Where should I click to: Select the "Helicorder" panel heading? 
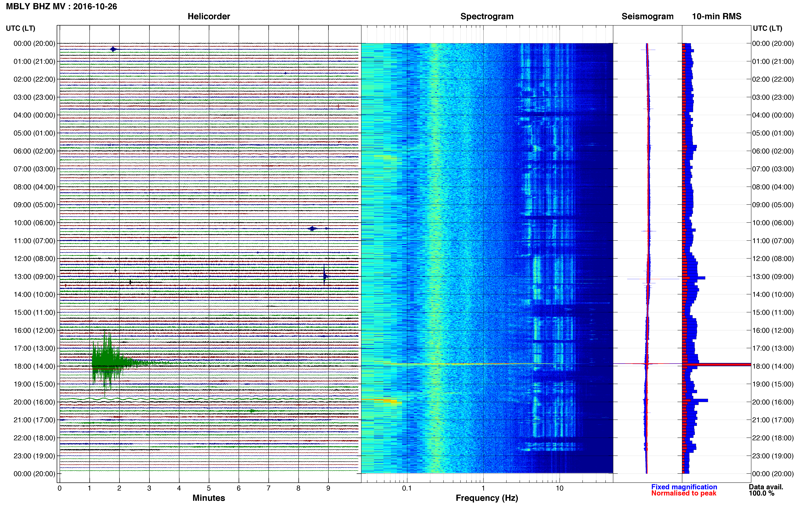pyautogui.click(x=208, y=16)
